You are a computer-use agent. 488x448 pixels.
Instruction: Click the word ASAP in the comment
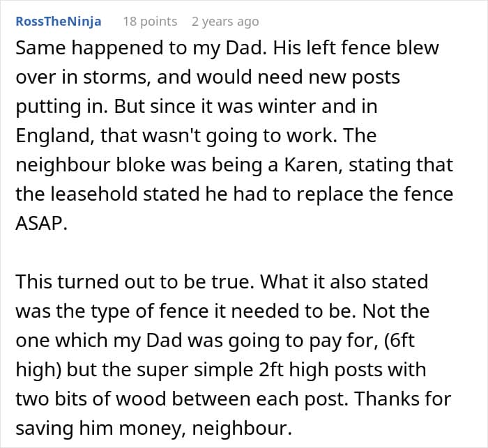coord(41,223)
